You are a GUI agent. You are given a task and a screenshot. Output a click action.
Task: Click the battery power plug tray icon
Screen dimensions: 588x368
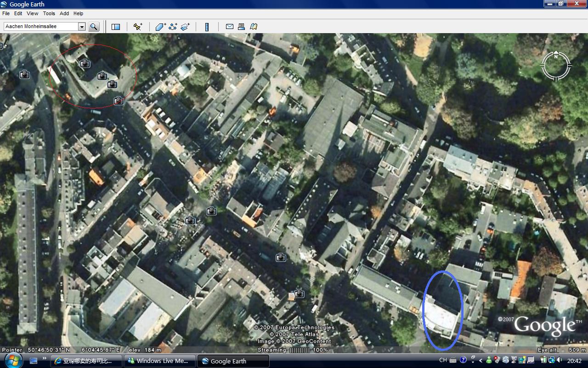[x=543, y=360]
